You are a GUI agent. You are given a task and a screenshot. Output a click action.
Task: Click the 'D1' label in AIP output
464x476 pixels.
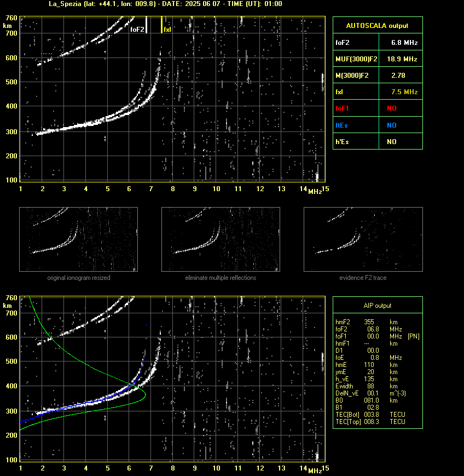pyautogui.click(x=339, y=351)
